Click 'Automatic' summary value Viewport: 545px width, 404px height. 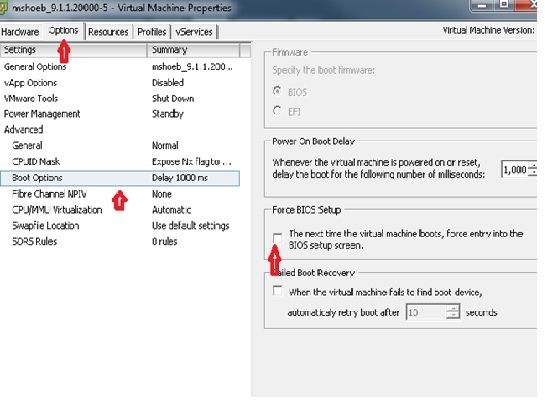coord(171,210)
